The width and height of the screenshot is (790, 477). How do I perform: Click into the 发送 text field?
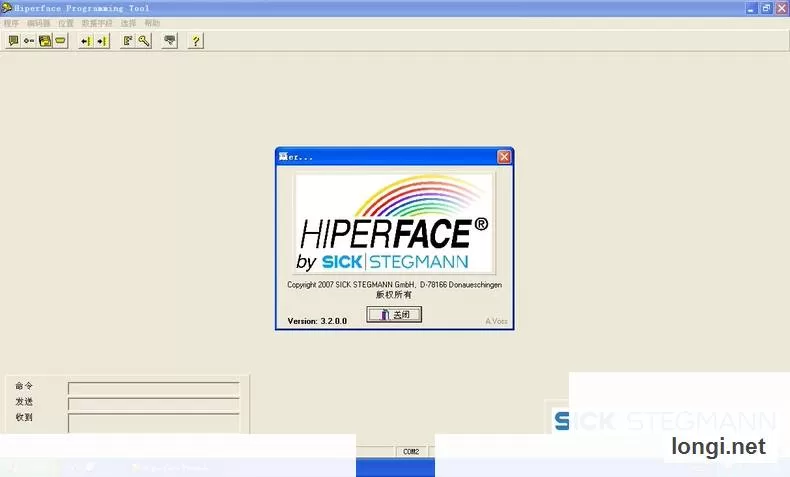[154, 403]
